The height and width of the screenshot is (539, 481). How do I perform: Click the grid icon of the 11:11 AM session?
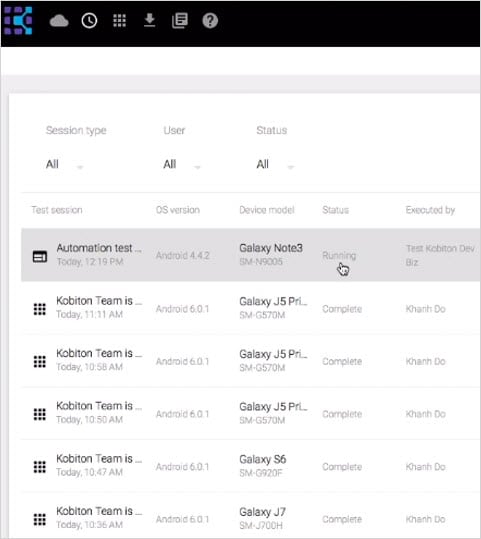pyautogui.click(x=40, y=309)
